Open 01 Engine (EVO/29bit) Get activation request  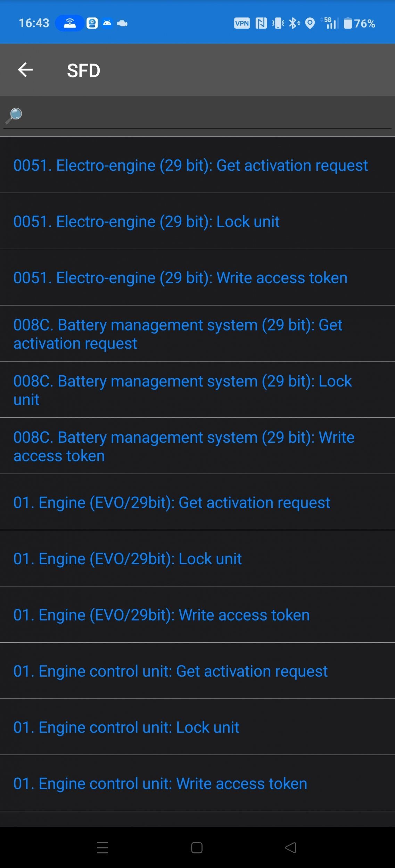click(x=172, y=503)
